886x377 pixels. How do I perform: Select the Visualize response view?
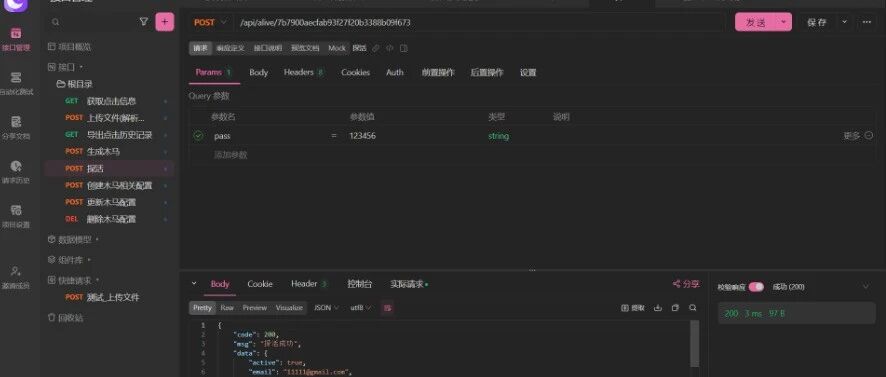(x=289, y=308)
